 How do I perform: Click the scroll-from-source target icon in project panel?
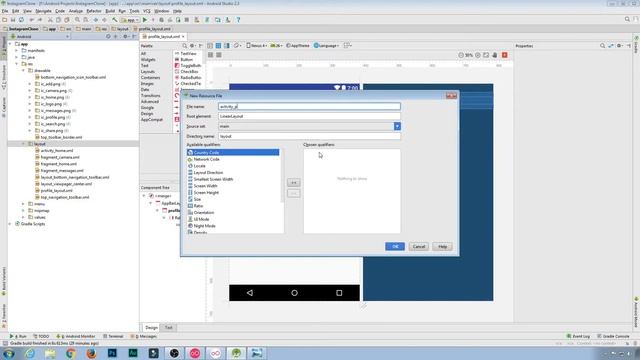tap(108, 36)
